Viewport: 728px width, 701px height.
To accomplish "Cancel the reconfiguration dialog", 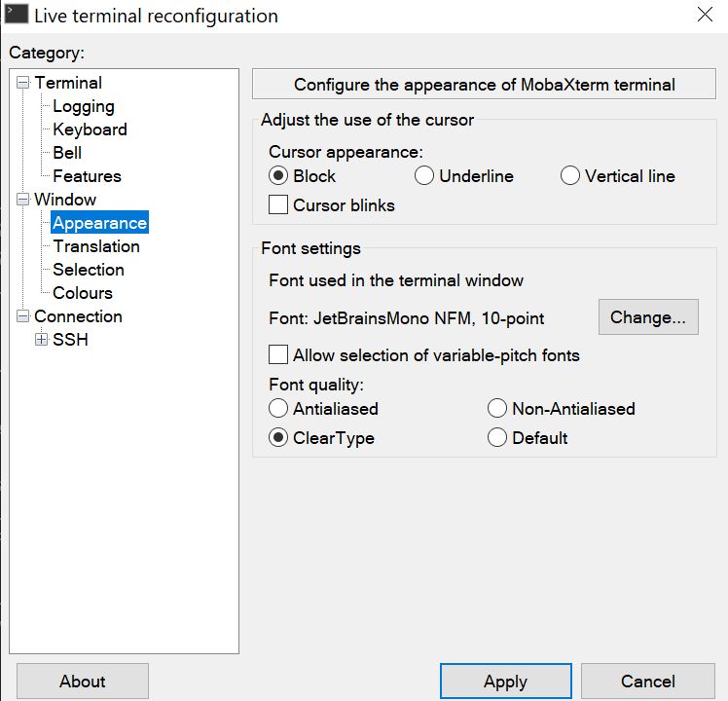I will pos(647,681).
